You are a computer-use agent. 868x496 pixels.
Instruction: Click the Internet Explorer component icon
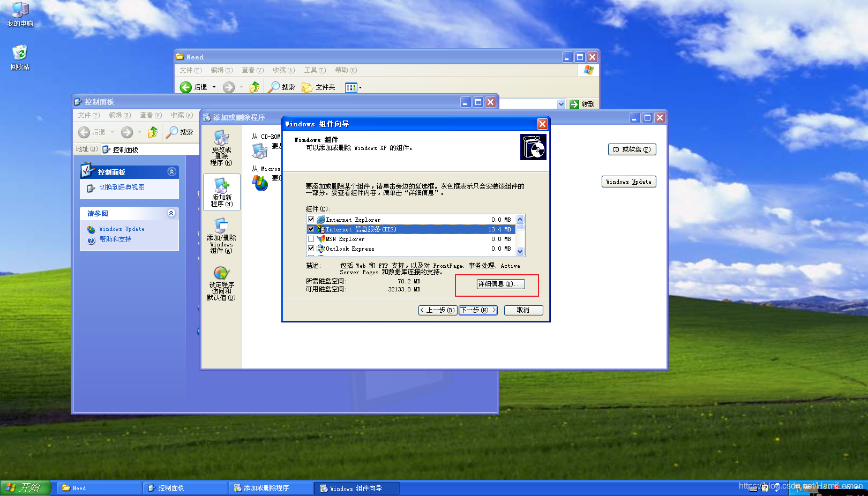point(321,220)
